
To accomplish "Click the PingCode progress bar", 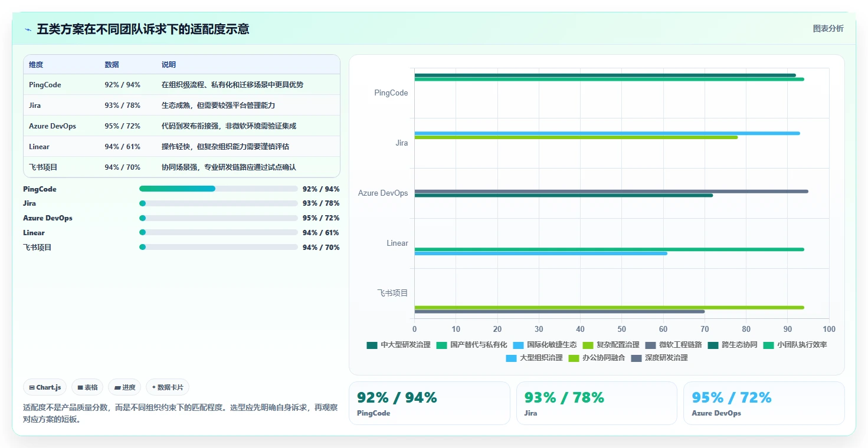I will point(218,189).
